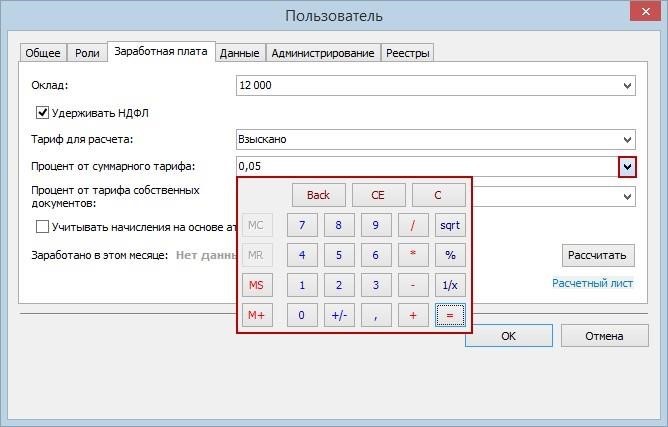The height and width of the screenshot is (427, 668).
Task: Click the MS memory store key
Action: 257,285
